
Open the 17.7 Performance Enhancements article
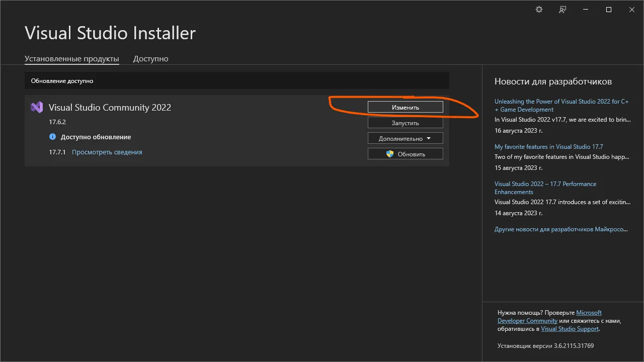545,188
